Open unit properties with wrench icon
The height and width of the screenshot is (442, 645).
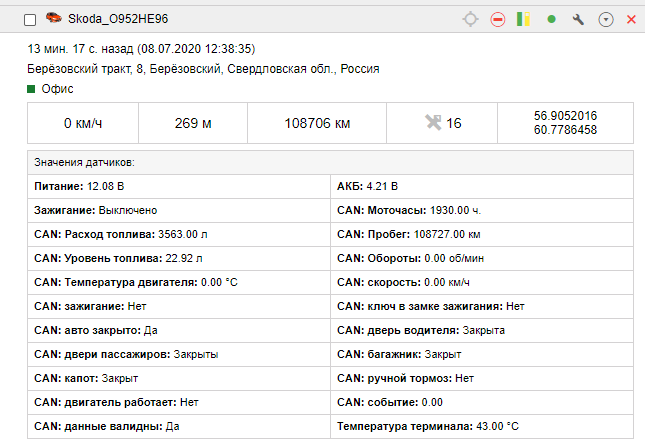pyautogui.click(x=578, y=20)
